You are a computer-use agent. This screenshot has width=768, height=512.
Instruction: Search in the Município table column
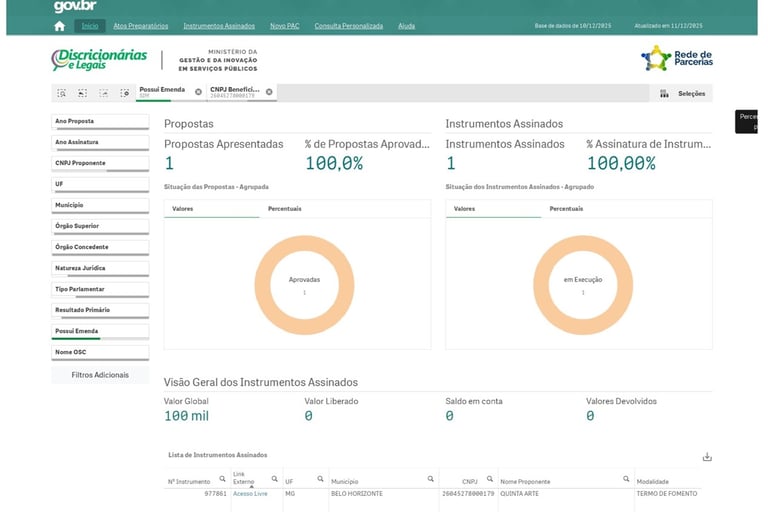(x=431, y=479)
